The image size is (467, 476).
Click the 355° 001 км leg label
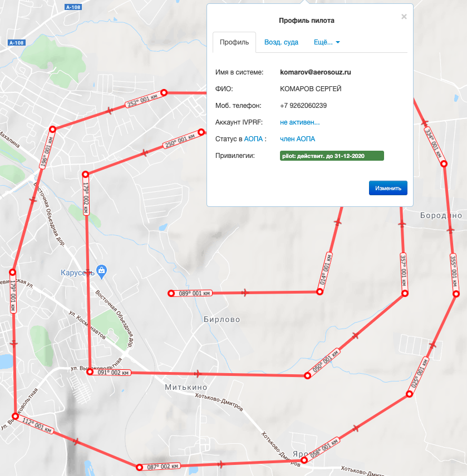(453, 271)
